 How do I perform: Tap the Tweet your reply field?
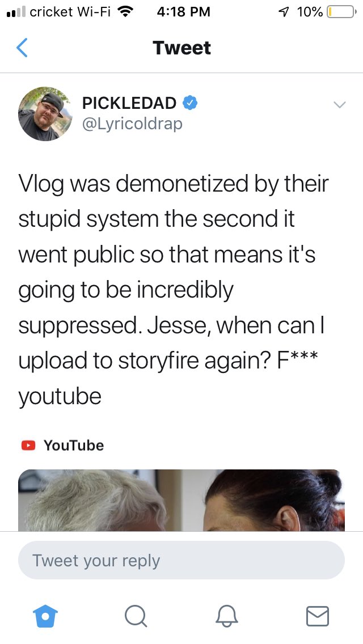[x=181, y=560]
